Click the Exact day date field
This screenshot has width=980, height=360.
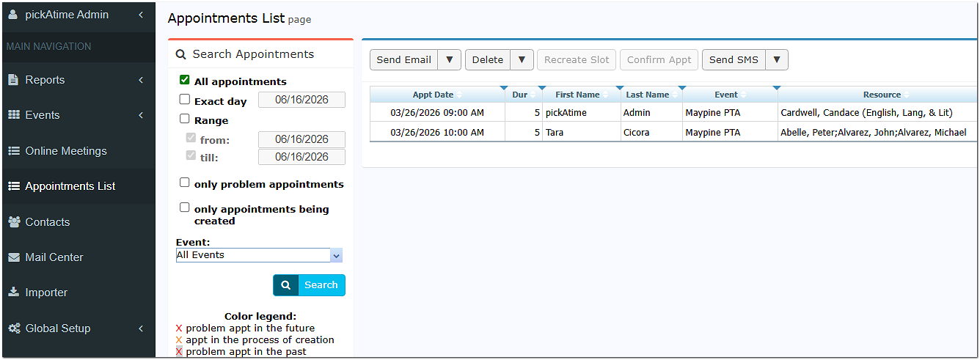301,100
